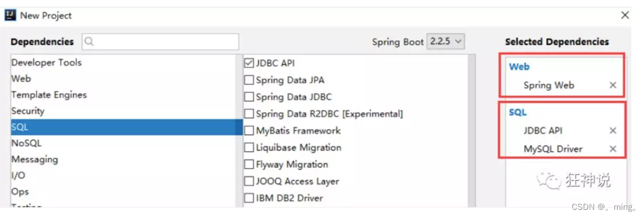Select the Messaging category

(x=124, y=159)
